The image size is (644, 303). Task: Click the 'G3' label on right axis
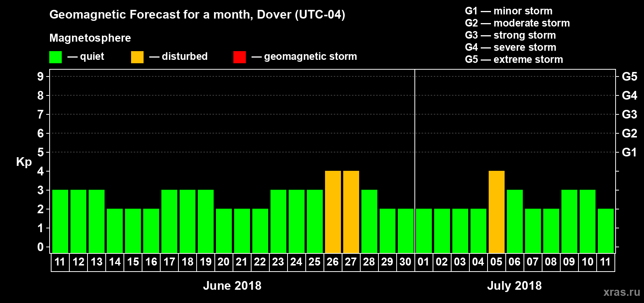630,114
